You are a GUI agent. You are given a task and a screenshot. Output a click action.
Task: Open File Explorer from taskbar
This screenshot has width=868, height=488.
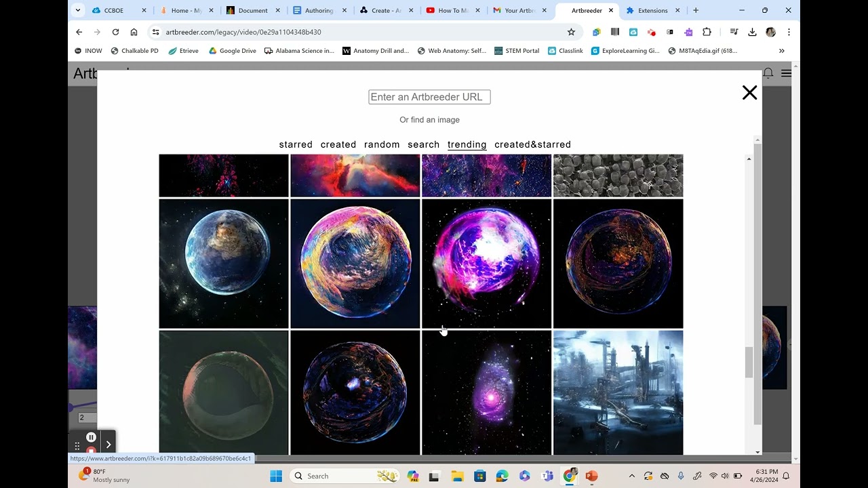point(457,476)
